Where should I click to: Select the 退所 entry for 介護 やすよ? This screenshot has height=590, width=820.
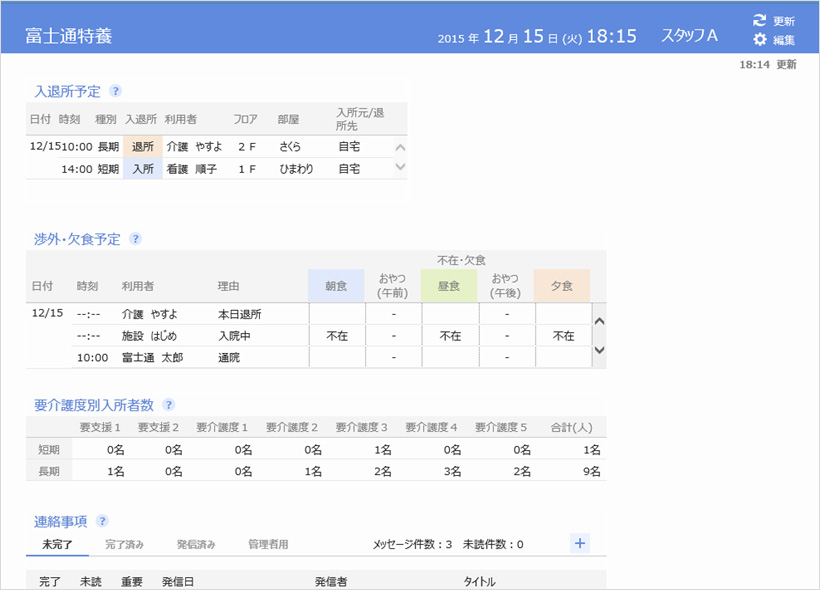coord(143,146)
